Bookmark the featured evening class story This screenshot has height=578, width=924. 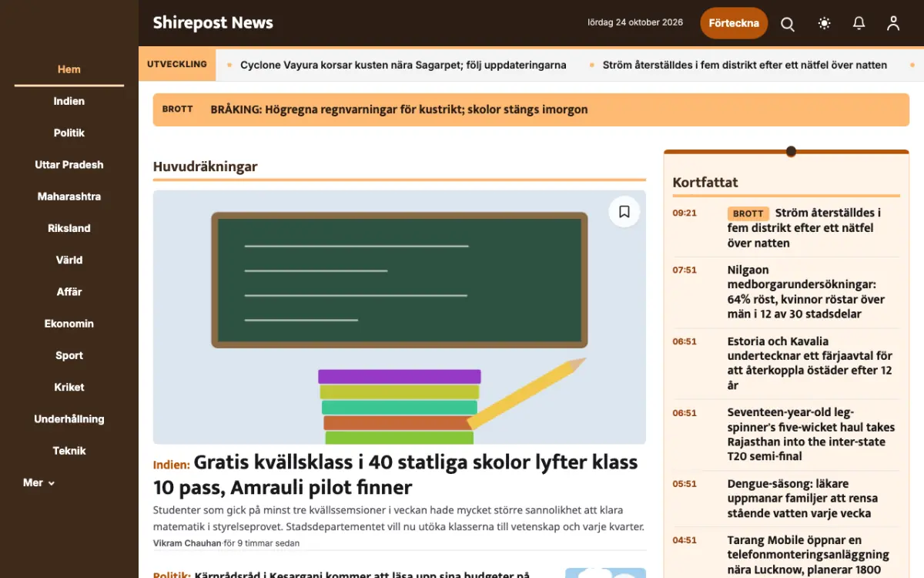pyautogui.click(x=624, y=211)
